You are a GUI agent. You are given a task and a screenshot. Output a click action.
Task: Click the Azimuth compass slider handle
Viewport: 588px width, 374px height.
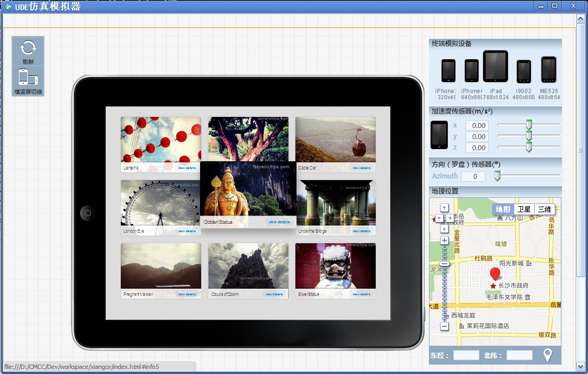pos(498,175)
